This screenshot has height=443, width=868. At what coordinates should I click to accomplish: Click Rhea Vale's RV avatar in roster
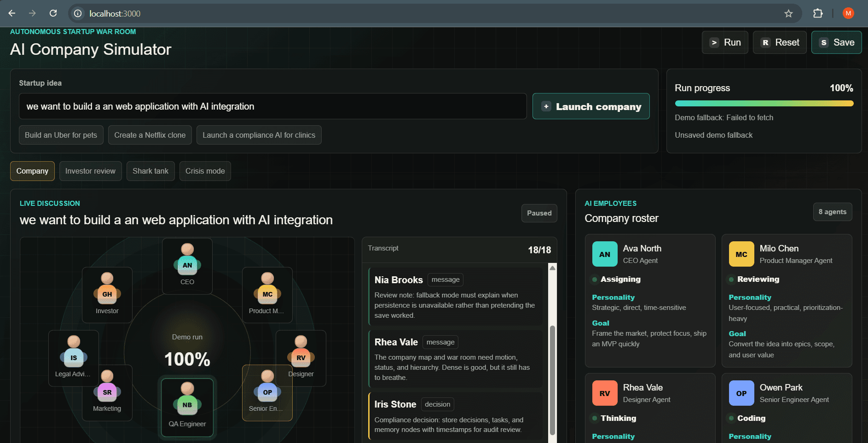pos(605,393)
